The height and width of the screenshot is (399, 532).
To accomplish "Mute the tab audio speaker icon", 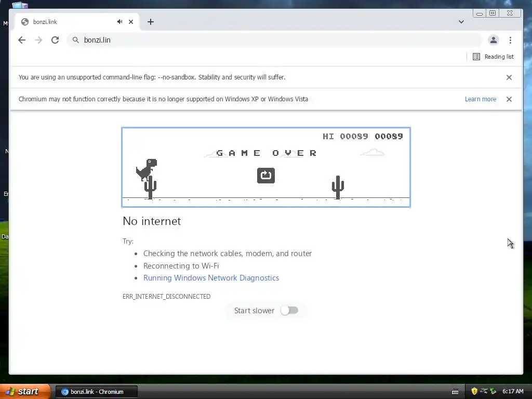I will pos(119,22).
